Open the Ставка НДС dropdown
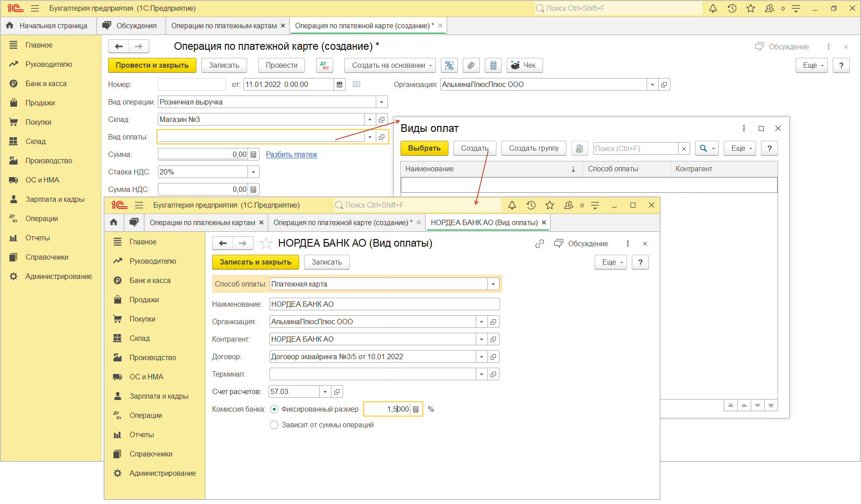The width and height of the screenshot is (861, 504). pyautogui.click(x=253, y=172)
